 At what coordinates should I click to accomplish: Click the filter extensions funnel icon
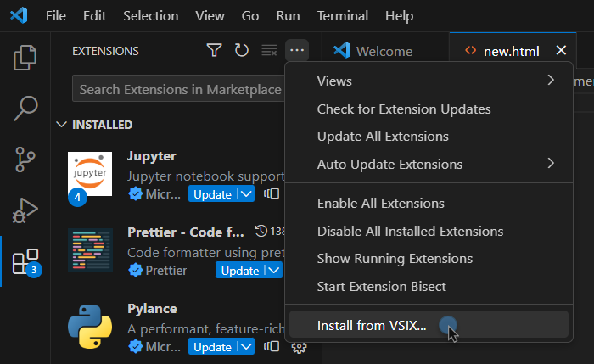coord(215,51)
